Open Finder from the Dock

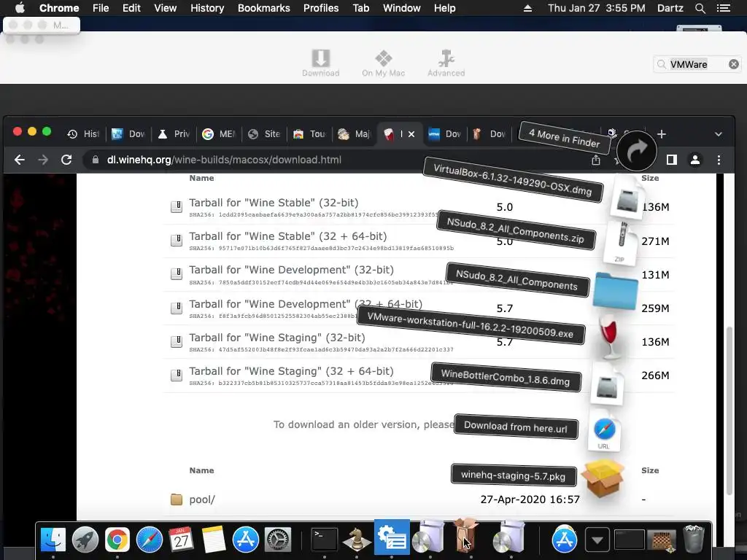pos(53,540)
